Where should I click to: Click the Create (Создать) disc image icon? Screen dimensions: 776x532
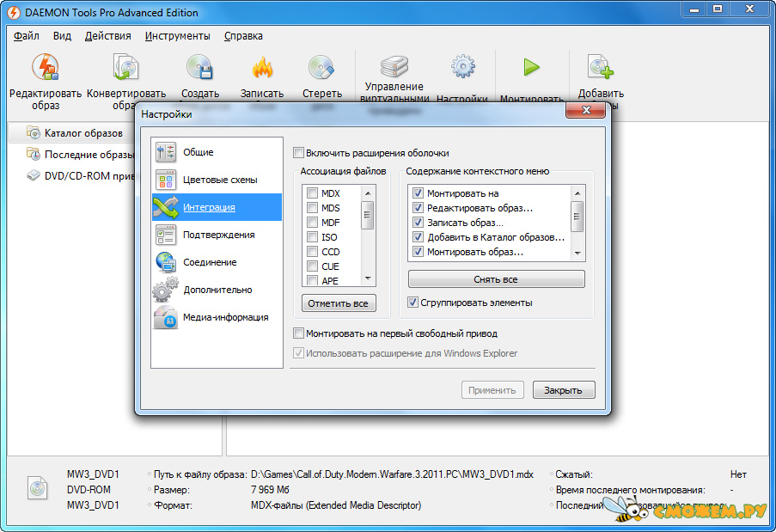pos(200,67)
